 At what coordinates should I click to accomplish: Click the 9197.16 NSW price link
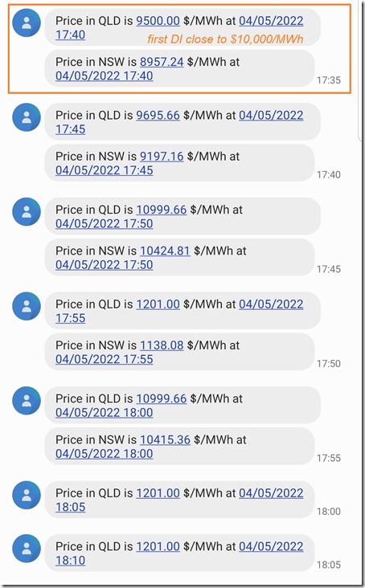pos(162,157)
